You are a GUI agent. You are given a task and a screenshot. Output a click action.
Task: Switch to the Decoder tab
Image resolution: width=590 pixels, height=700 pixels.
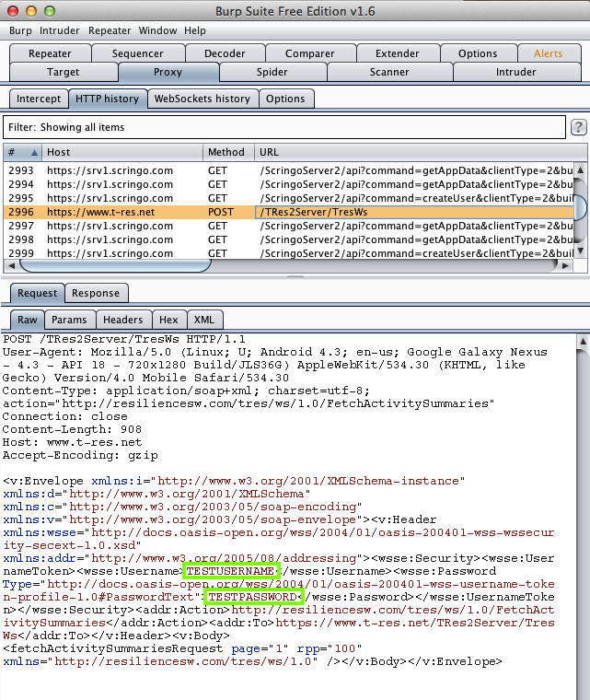click(x=225, y=53)
